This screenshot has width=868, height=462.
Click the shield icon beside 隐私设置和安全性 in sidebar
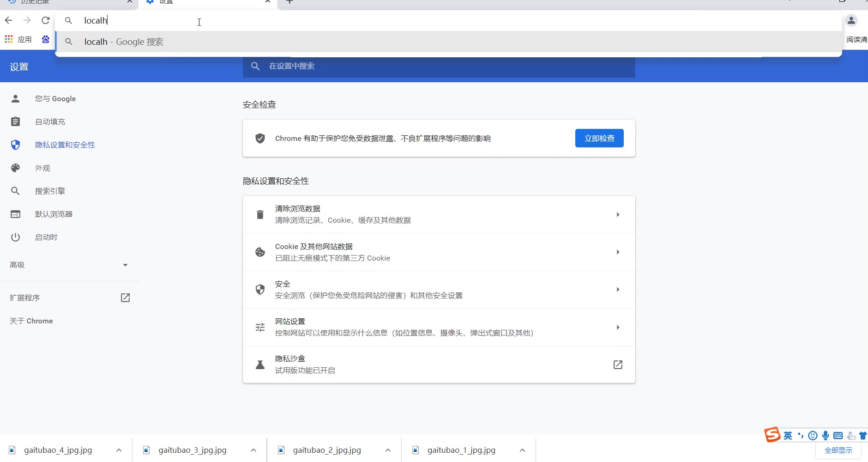click(x=15, y=145)
